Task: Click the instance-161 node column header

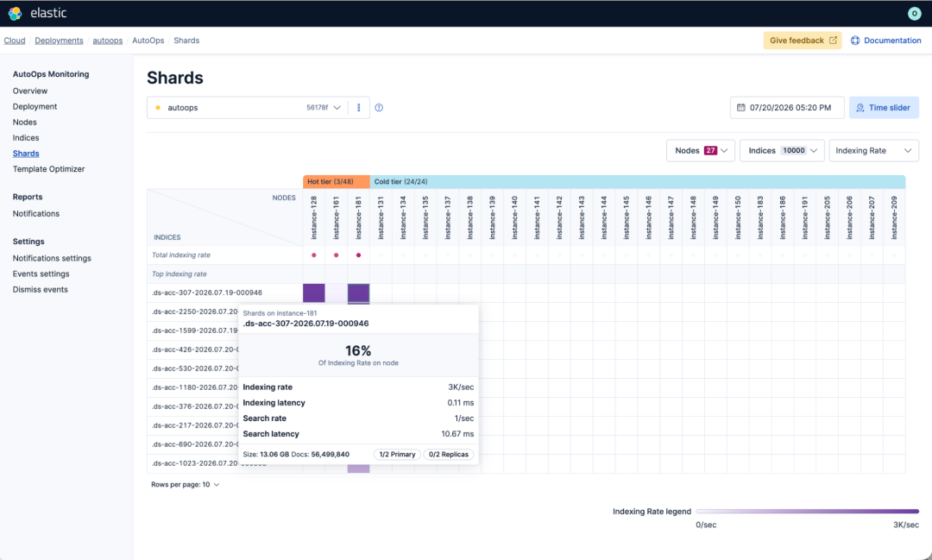Action: pyautogui.click(x=337, y=217)
